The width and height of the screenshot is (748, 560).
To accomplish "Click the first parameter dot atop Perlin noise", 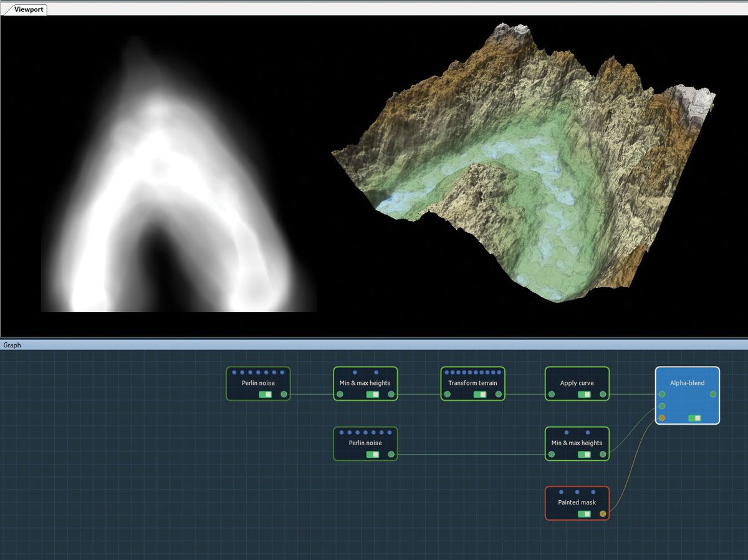I will pyautogui.click(x=234, y=372).
